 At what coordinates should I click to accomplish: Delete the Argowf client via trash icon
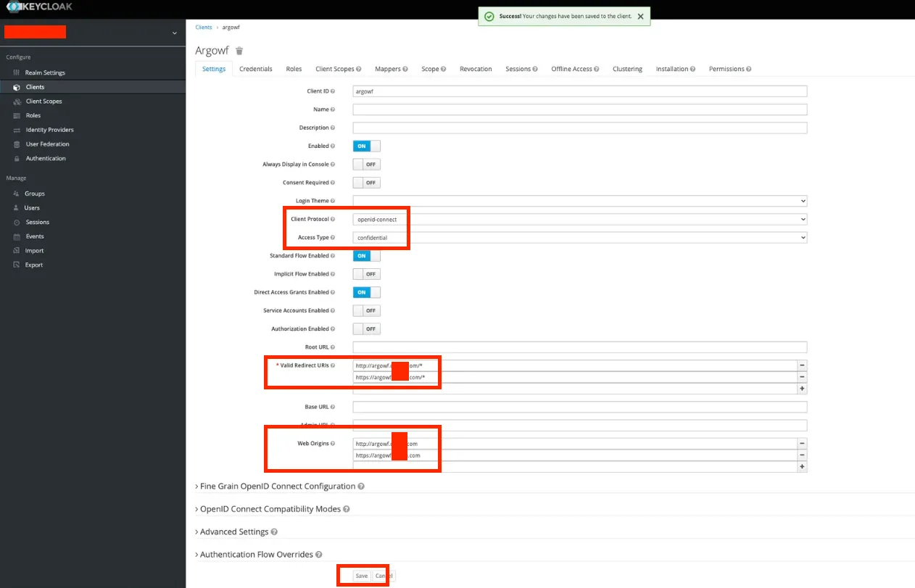(x=239, y=51)
